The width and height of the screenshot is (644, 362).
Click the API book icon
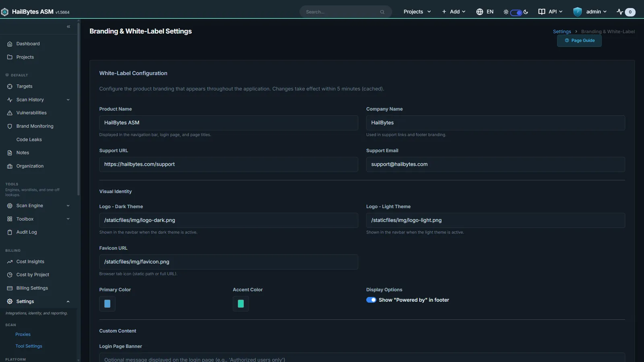[x=542, y=12]
